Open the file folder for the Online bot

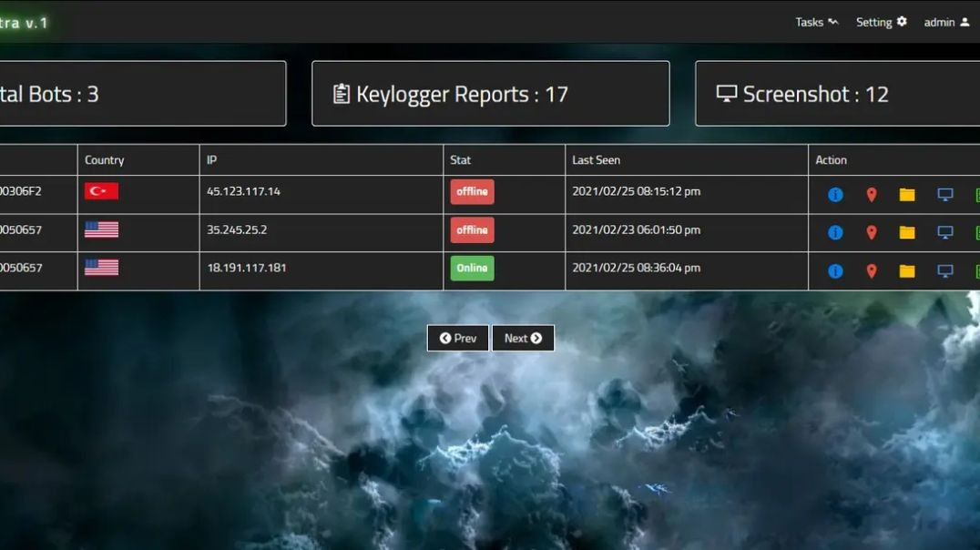[x=907, y=270]
